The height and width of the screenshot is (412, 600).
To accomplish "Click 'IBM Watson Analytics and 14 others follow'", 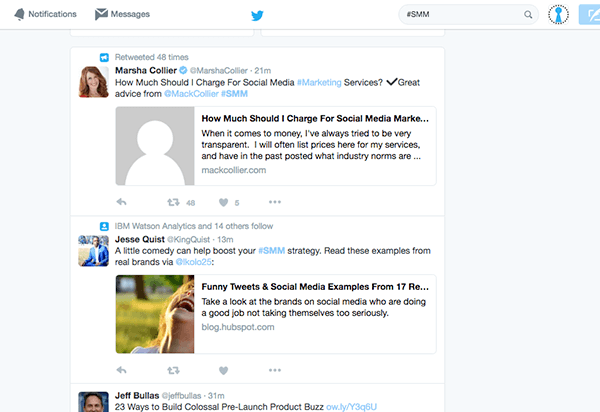I will 194,226.
